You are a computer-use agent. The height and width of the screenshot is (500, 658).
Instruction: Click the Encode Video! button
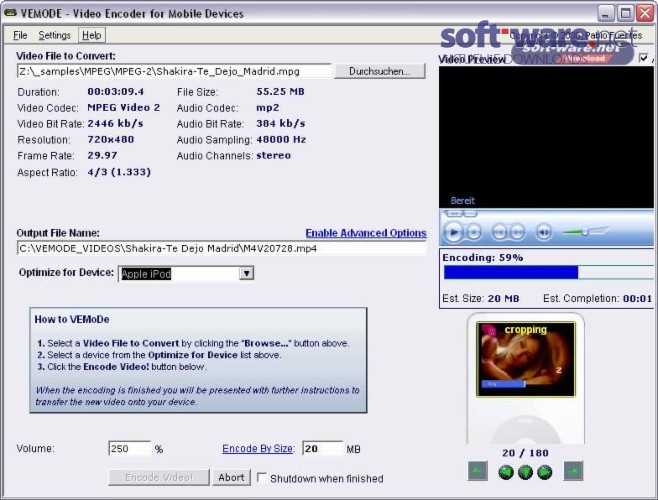(159, 478)
